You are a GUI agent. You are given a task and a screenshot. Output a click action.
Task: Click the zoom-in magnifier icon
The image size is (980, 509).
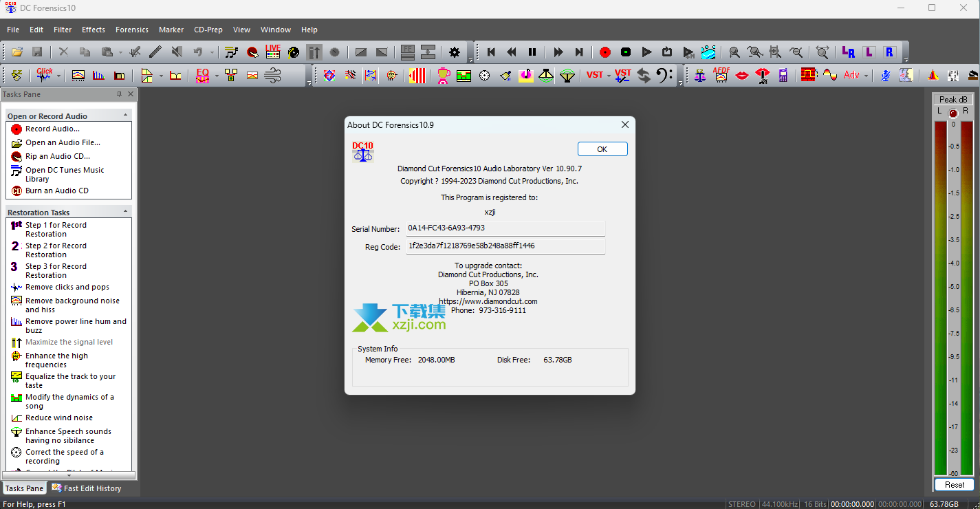pyautogui.click(x=734, y=52)
